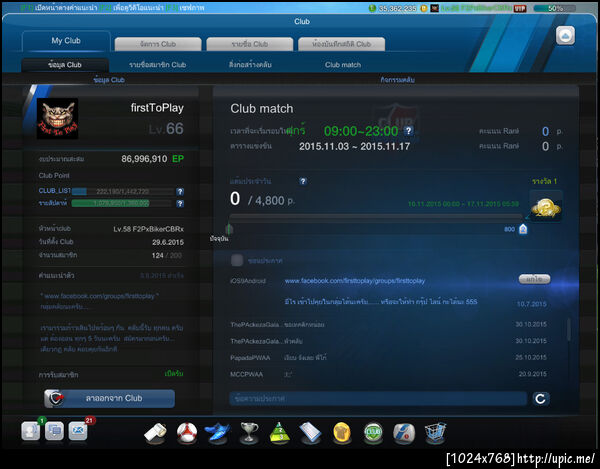600x469 pixels.
Task: Click the coin icon in top bar
Action: click(424, 8)
